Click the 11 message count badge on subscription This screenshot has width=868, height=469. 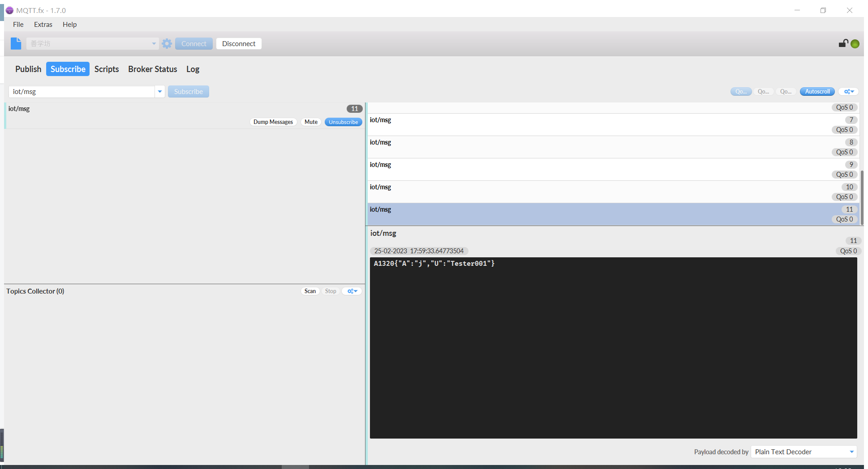[x=355, y=109]
